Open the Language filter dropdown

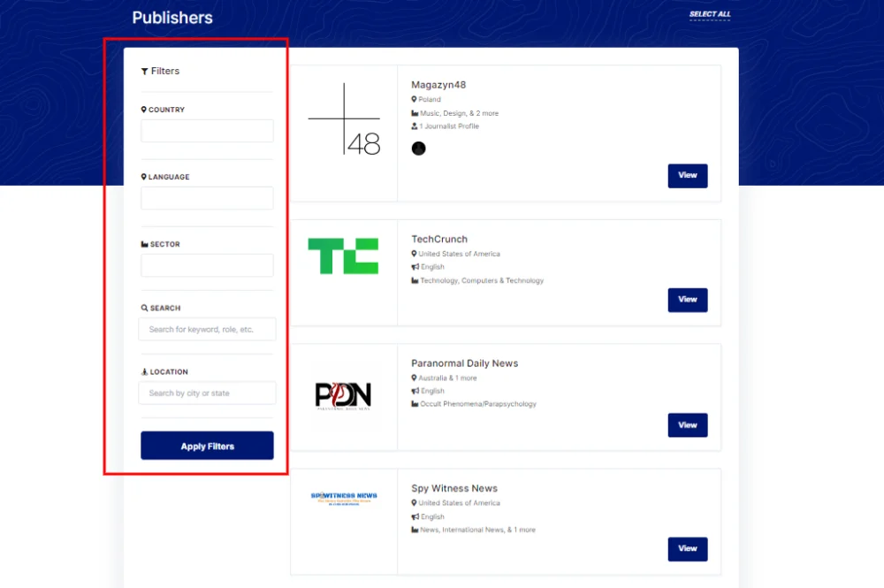[207, 198]
